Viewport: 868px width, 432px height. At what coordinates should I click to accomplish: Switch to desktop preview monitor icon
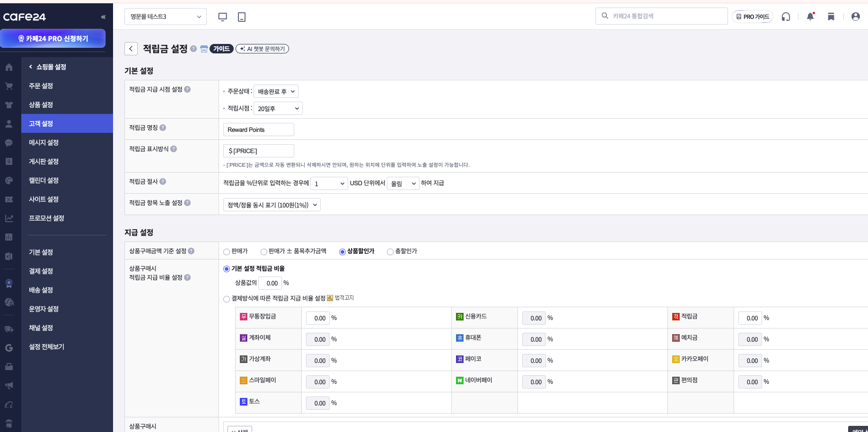[222, 17]
